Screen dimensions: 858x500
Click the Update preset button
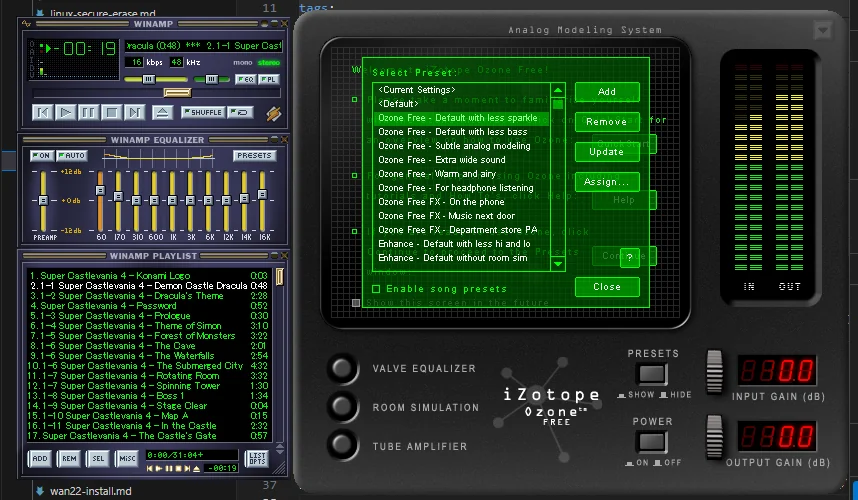point(606,152)
